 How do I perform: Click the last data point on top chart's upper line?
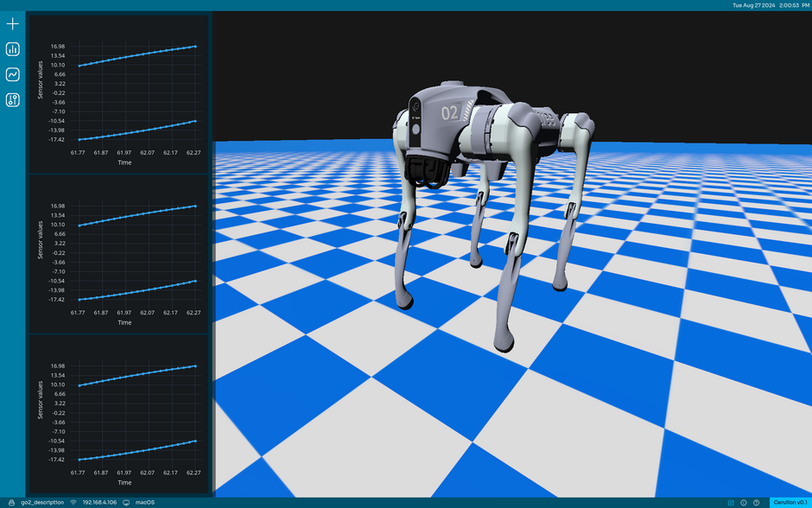195,46
